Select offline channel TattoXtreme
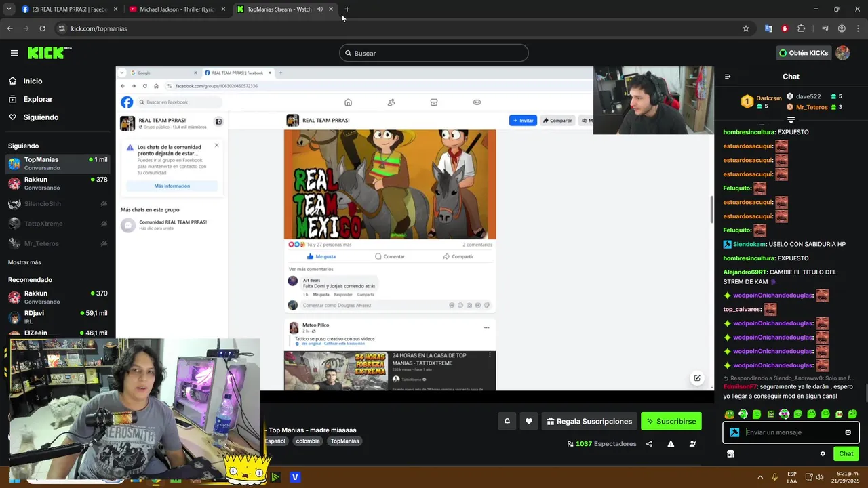 point(58,224)
